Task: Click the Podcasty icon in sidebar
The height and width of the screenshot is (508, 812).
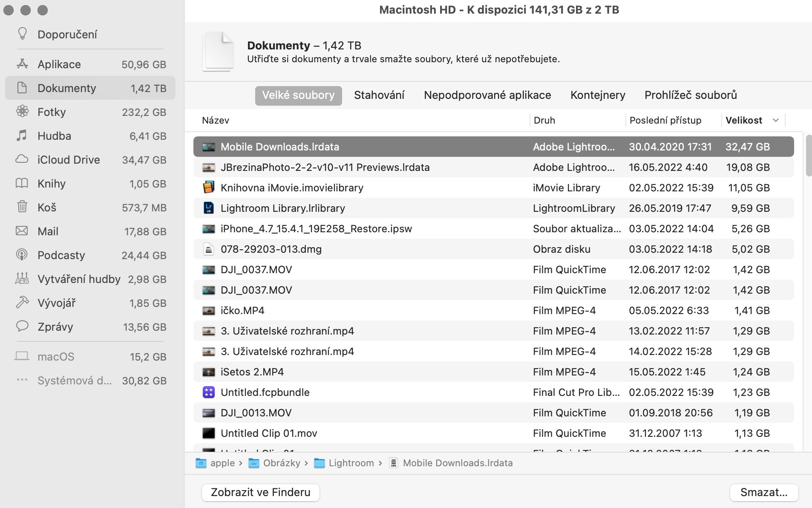Action: tap(22, 255)
